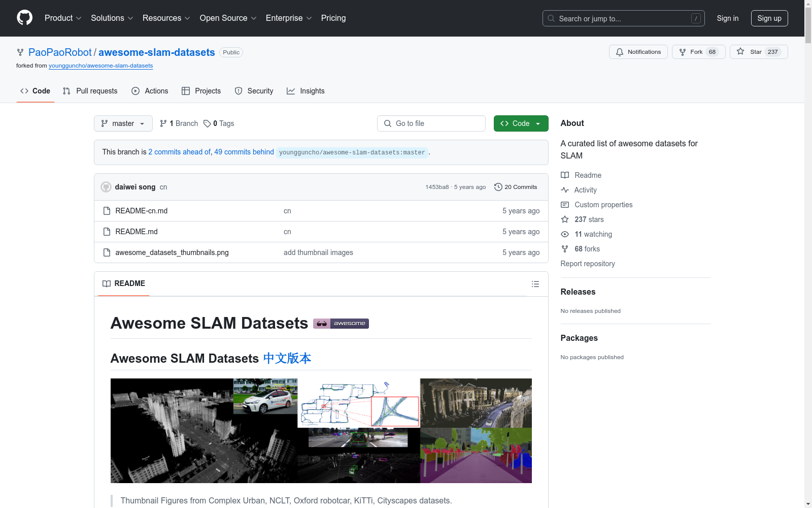Click the Custom properties note icon
This screenshot has width=812, height=508.
click(565, 205)
